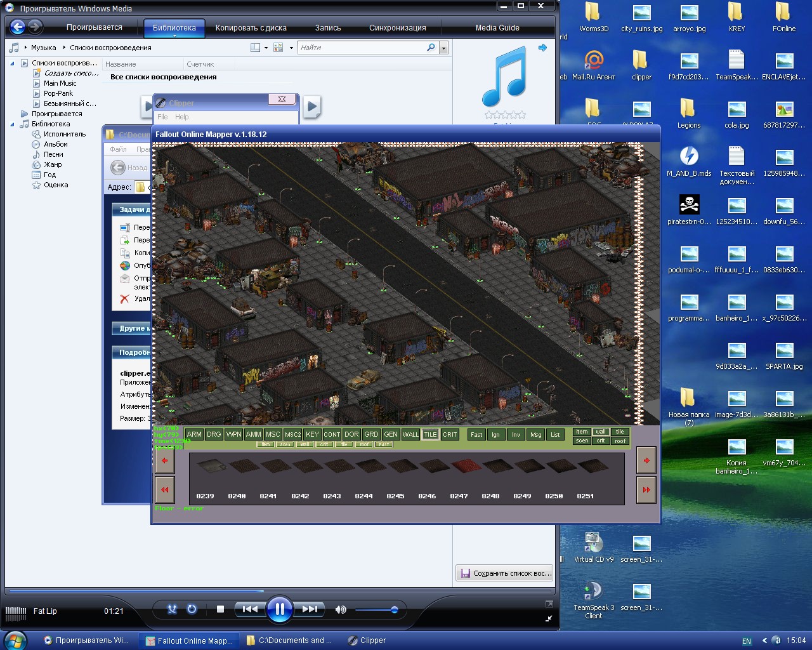Open the Help menu in Clipper
This screenshot has width=812, height=650.
click(182, 117)
